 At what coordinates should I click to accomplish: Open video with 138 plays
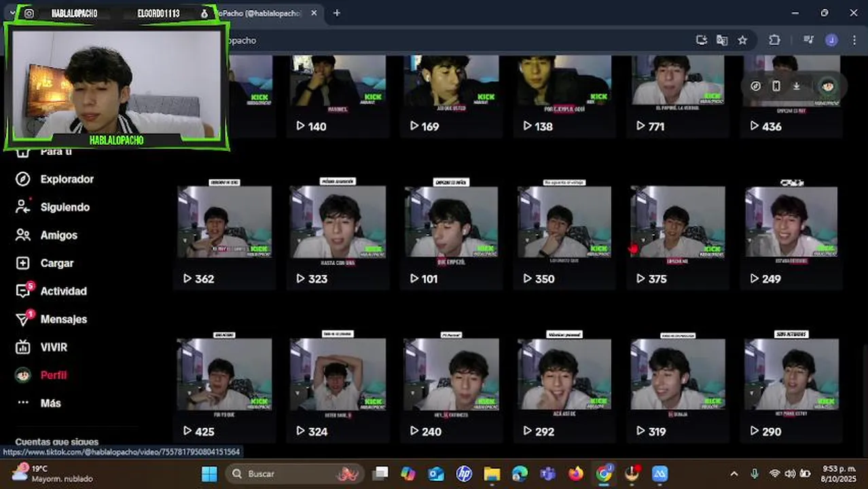565,96
